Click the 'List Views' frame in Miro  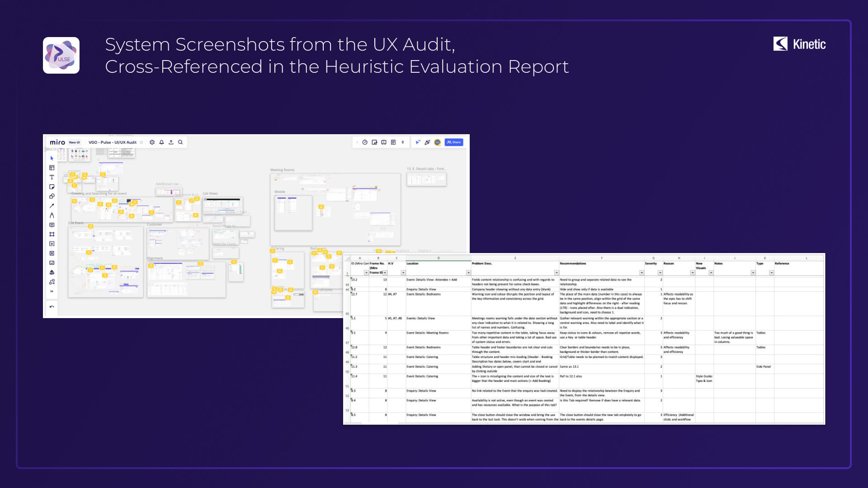[x=223, y=205]
